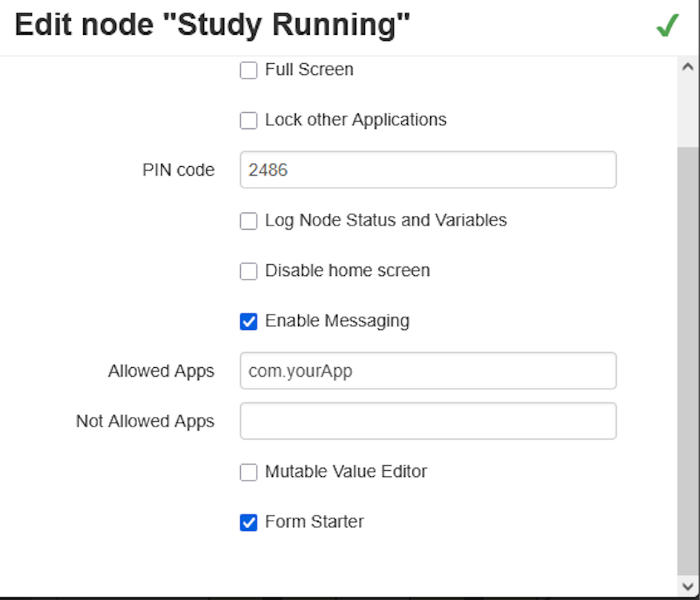Screen dimensions: 700x600
Task: Click the empty Not Allowed Apps field
Action: [x=428, y=421]
